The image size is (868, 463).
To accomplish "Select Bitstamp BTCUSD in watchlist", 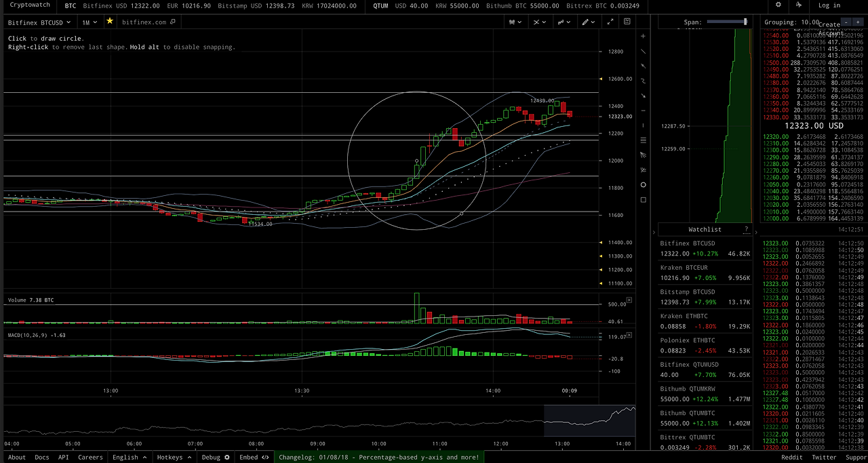I will (705, 297).
